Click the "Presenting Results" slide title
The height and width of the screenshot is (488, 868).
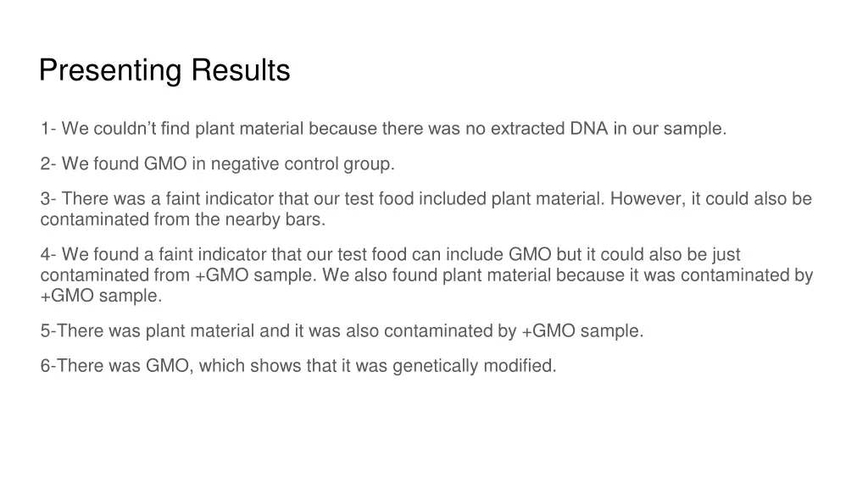click(x=164, y=70)
